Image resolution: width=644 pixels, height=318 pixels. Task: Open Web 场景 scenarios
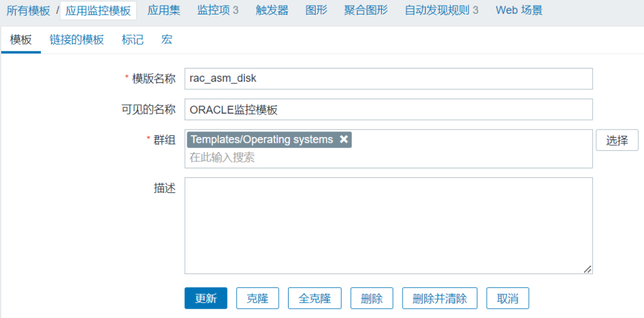coord(519,11)
